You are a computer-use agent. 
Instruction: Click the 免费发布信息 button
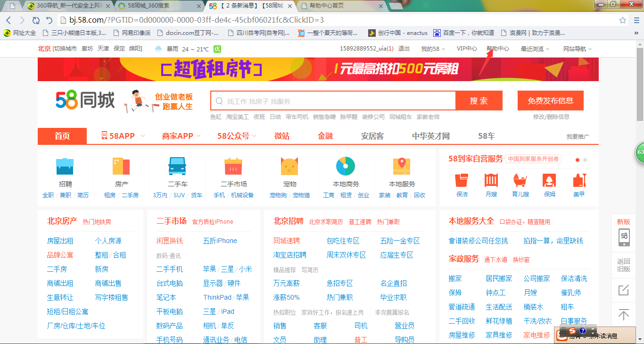pyautogui.click(x=551, y=101)
